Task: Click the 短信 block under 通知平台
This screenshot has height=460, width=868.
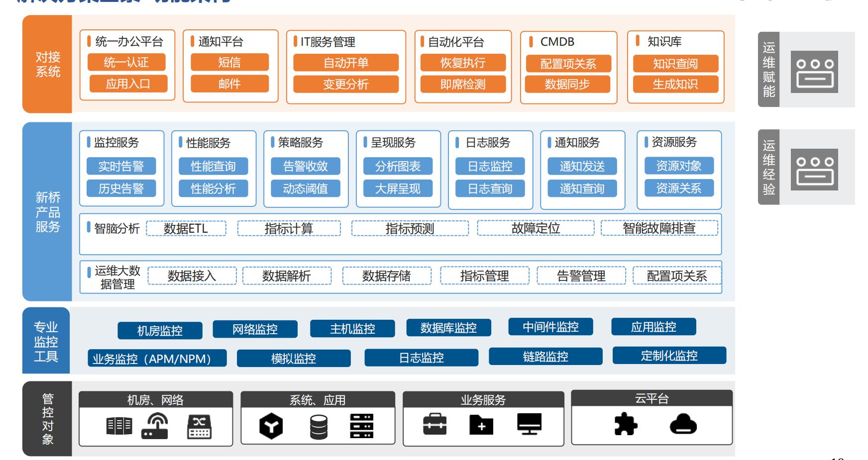Action: tap(229, 63)
